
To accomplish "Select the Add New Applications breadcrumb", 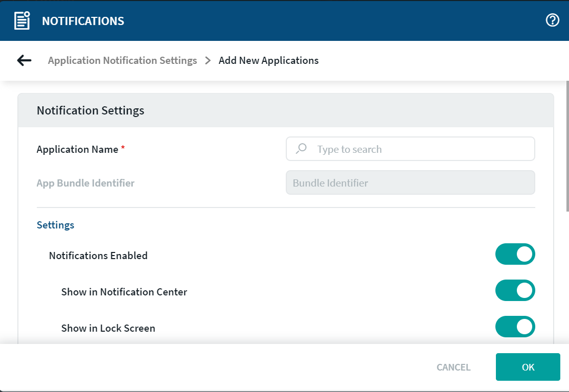I will [268, 60].
